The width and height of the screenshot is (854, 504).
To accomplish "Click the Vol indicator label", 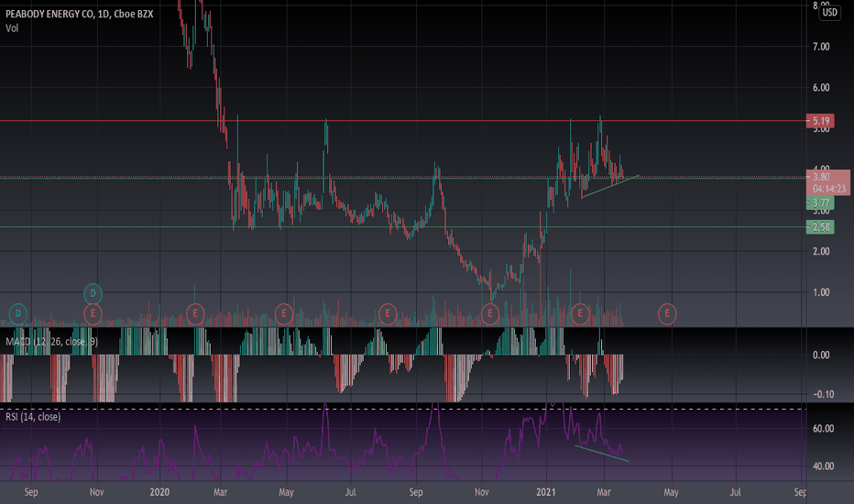I will tap(12, 27).
